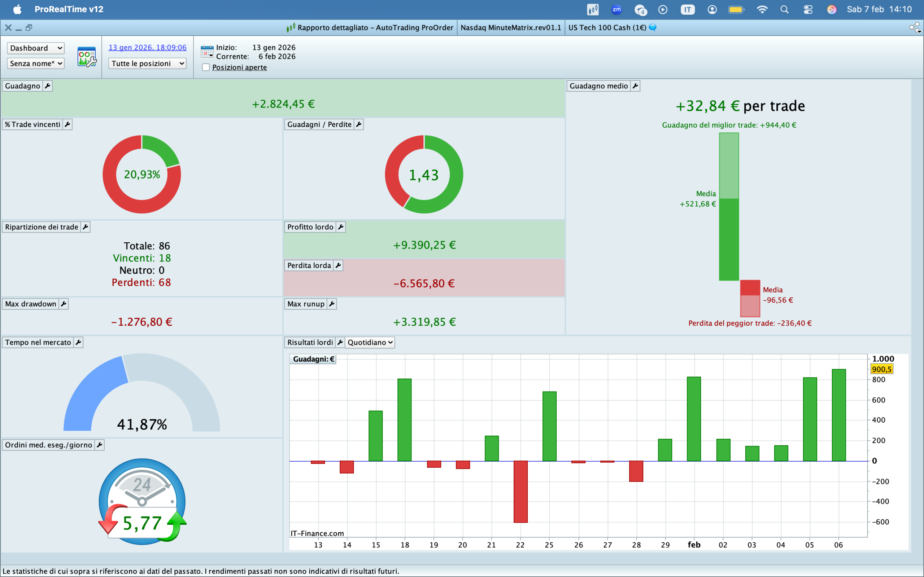Click wrench icon next to Guadagno

(x=47, y=86)
